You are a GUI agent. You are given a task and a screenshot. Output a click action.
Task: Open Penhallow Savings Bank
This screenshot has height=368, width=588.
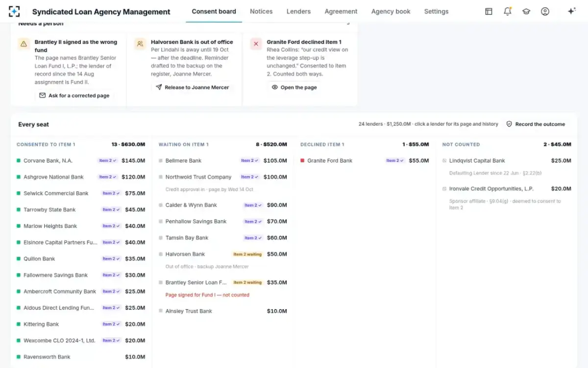tap(223, 221)
